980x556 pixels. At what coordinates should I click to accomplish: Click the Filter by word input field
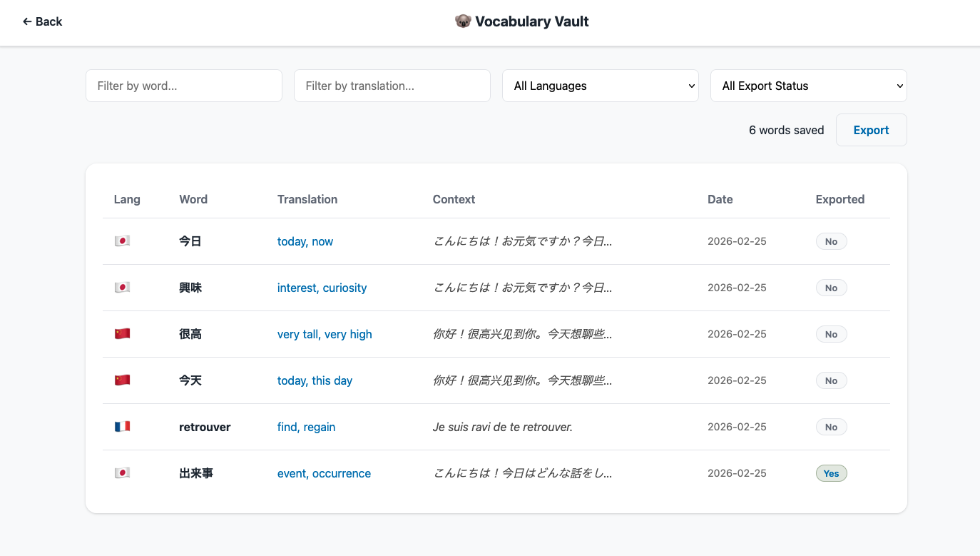pos(183,85)
